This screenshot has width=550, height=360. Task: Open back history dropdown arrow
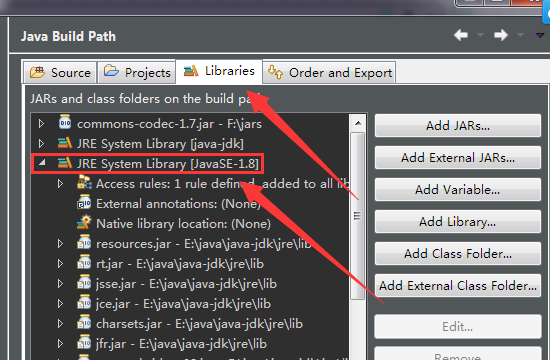(x=481, y=35)
